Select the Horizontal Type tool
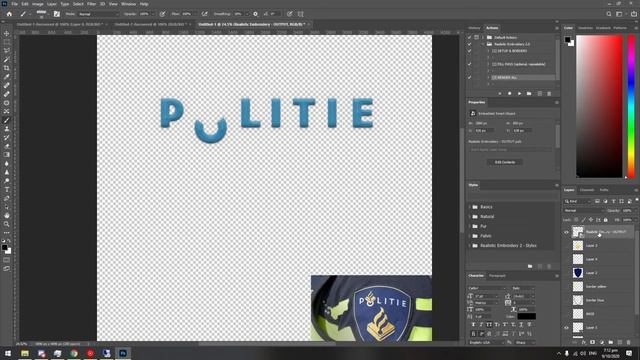The width and height of the screenshot is (640, 360). point(7,190)
